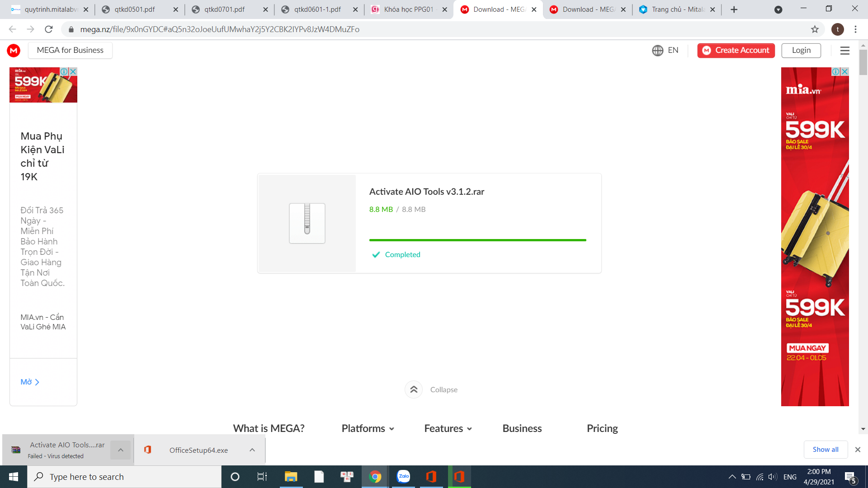Go back to the previous page
The image size is (868, 488).
point(12,29)
